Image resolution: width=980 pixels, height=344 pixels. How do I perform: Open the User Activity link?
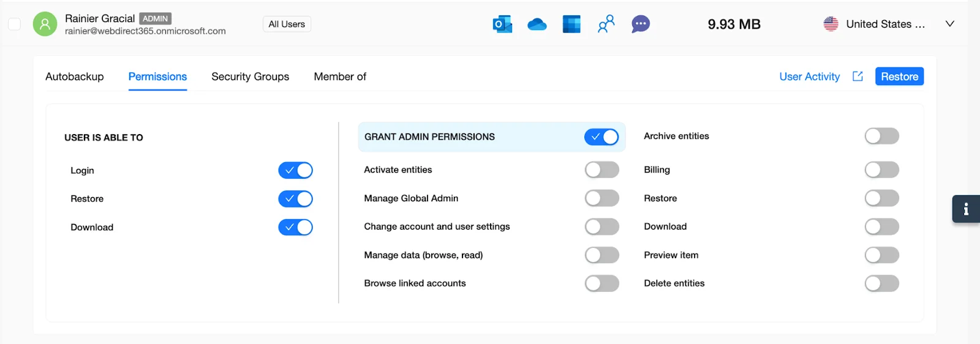pyautogui.click(x=809, y=77)
